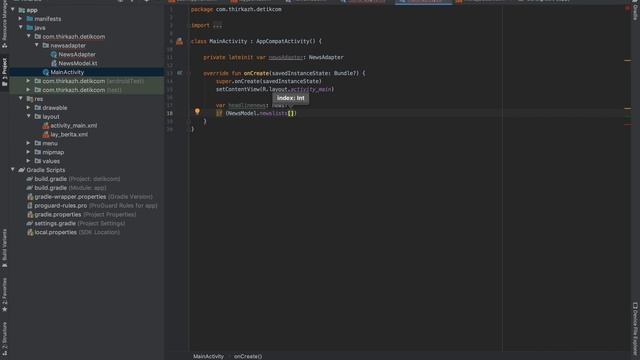Screen dimensions: 640x360
Task: Toggle the Project tool window tab
Action: [4, 72]
